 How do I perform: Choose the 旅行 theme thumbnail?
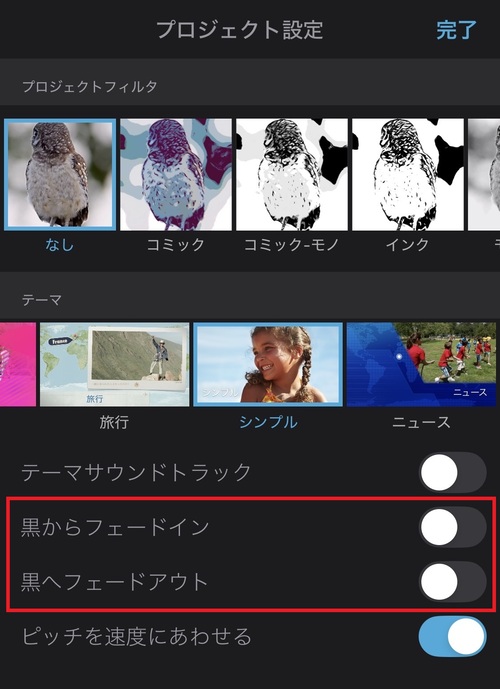point(115,364)
